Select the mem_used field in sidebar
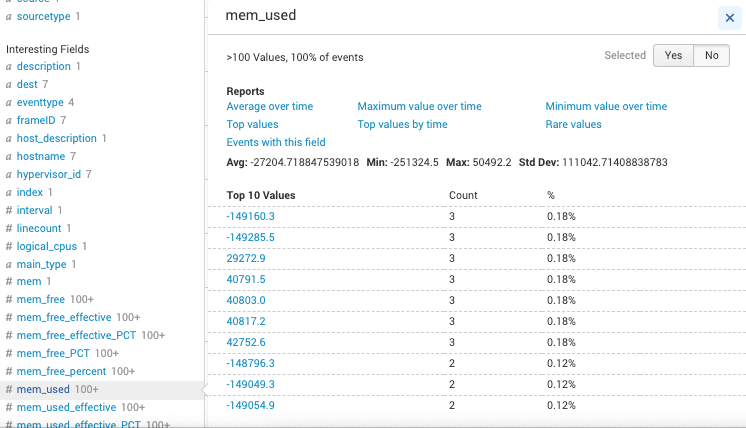 point(44,389)
